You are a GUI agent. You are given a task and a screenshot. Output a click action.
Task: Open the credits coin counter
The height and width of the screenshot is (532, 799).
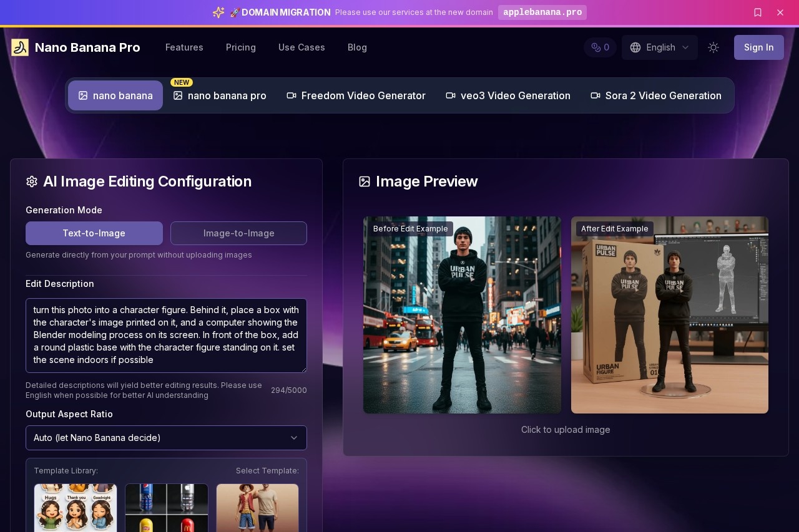600,47
